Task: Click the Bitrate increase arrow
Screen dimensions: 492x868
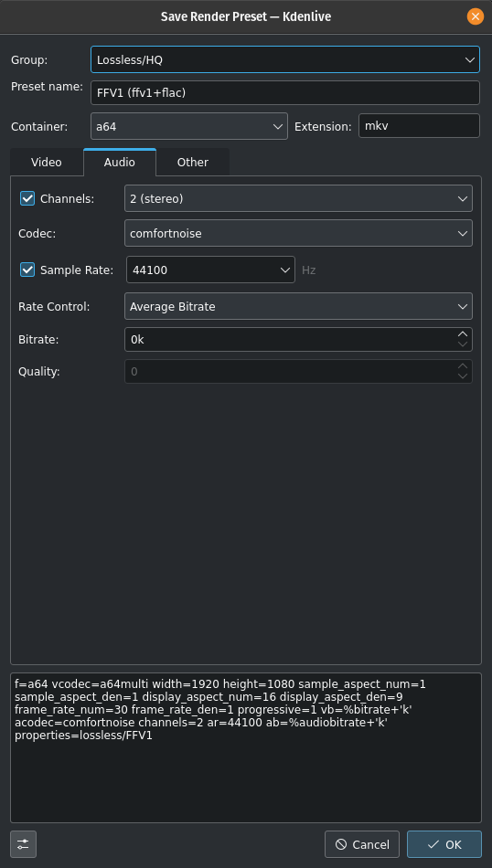Action: pos(463,334)
